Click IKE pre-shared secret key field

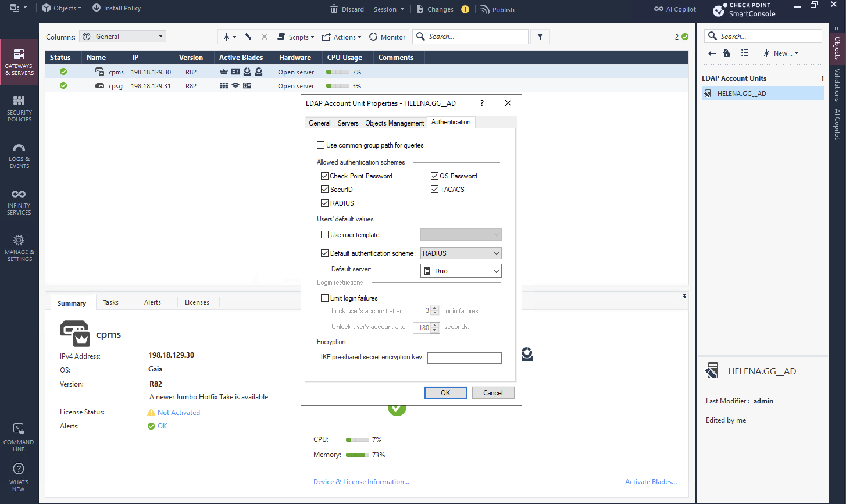tap(464, 358)
